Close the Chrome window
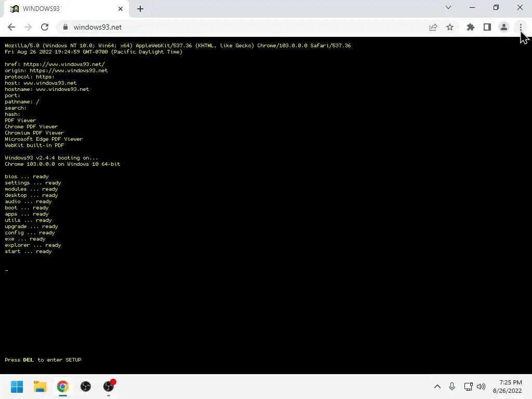This screenshot has height=399, width=532. 520,7
